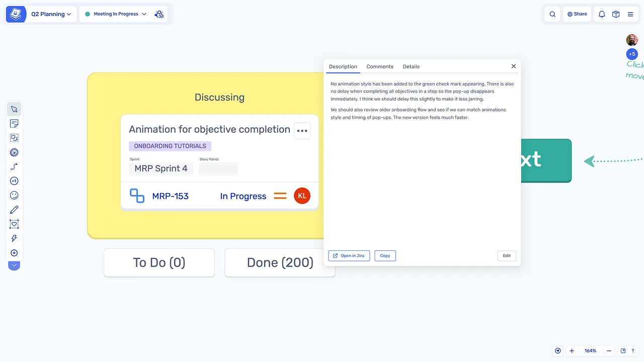Click the locate compass icon
Viewport: 644px width, 362px height.
click(557, 351)
